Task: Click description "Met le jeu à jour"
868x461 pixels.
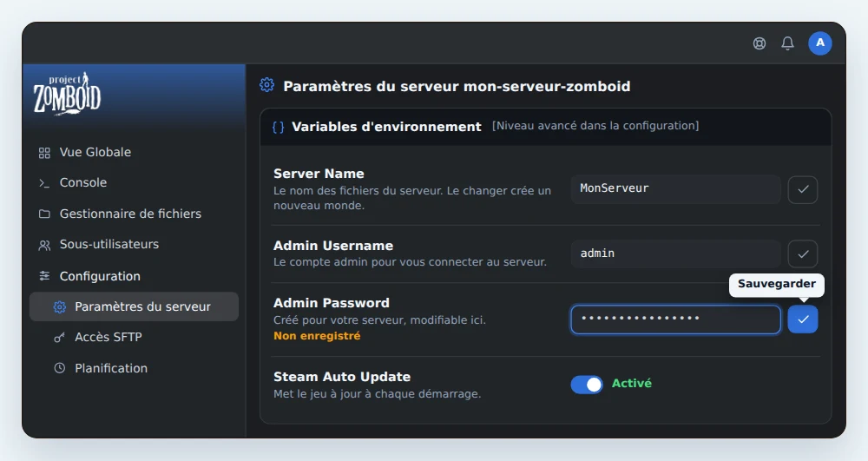Action: pos(377,394)
